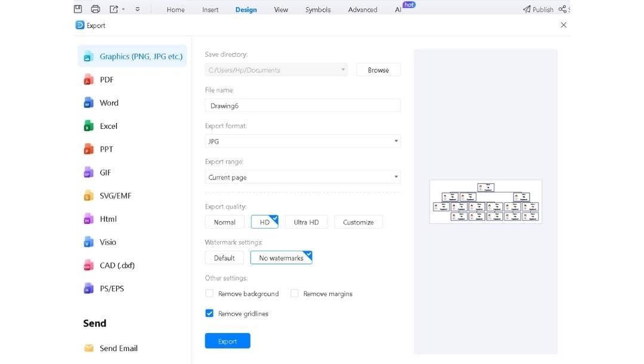Open the AI tab

[x=398, y=10]
